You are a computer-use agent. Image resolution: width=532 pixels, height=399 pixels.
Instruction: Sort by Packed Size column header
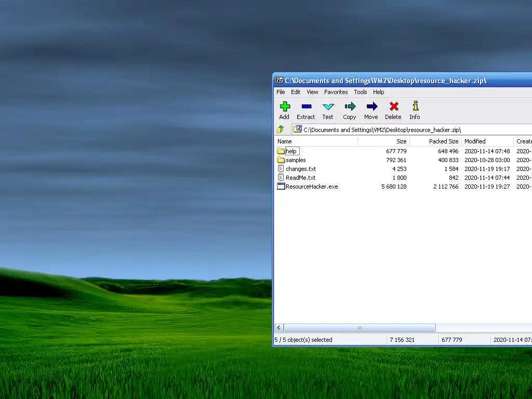436,141
